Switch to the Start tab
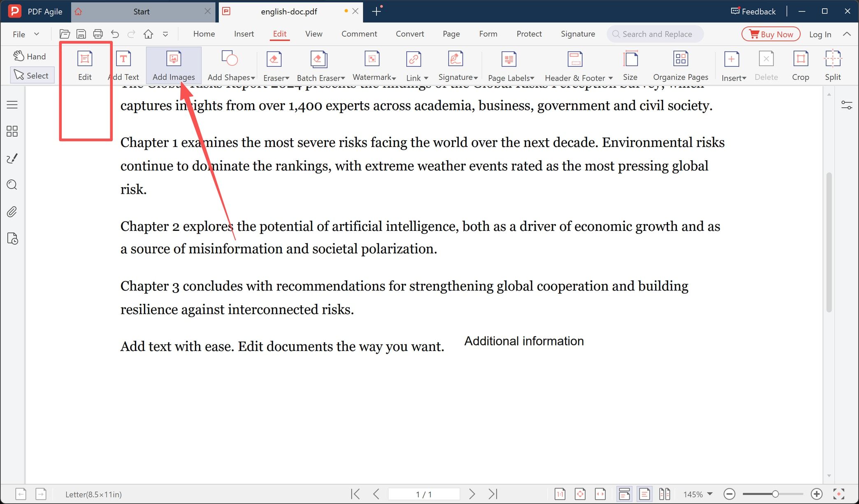Viewport: 859px width, 504px height. pos(142,12)
